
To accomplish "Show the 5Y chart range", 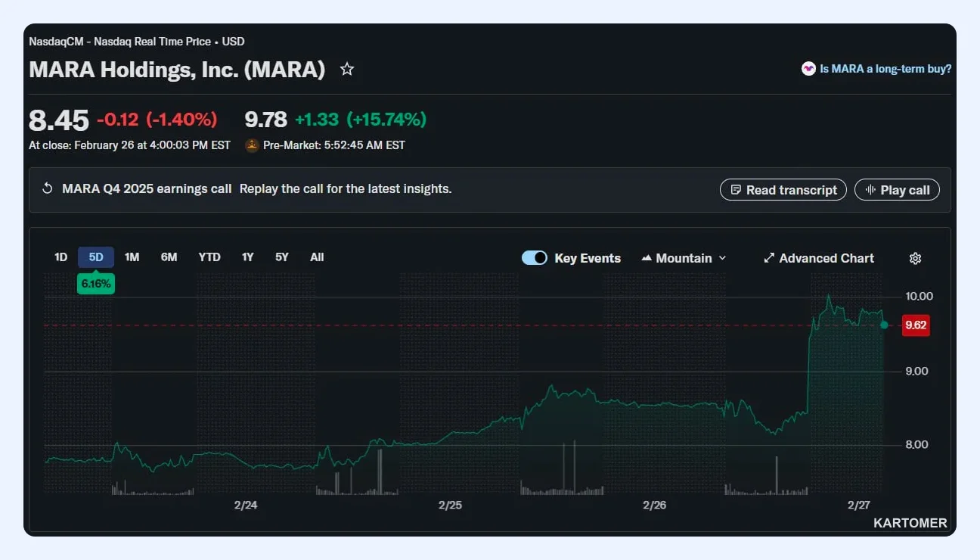I will pyautogui.click(x=282, y=257).
